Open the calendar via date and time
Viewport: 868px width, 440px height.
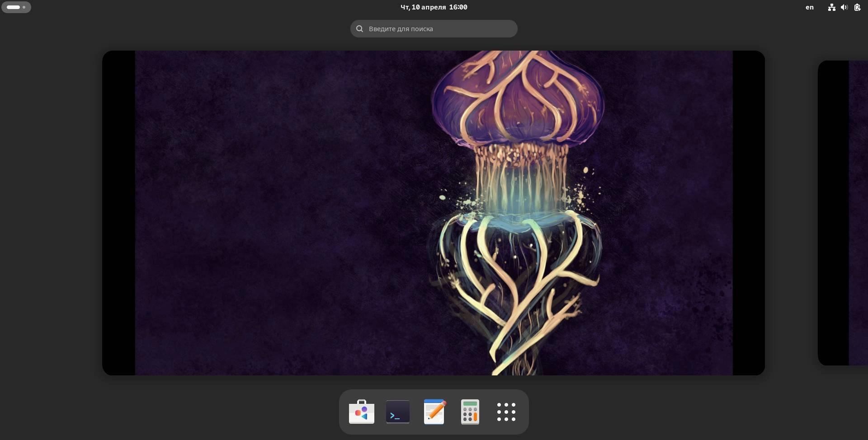click(434, 7)
